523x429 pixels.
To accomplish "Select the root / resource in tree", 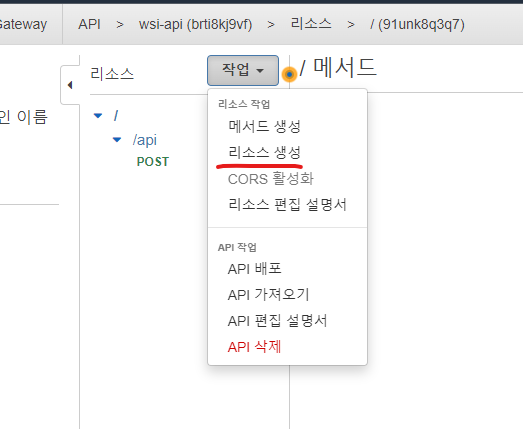I will pyautogui.click(x=116, y=116).
